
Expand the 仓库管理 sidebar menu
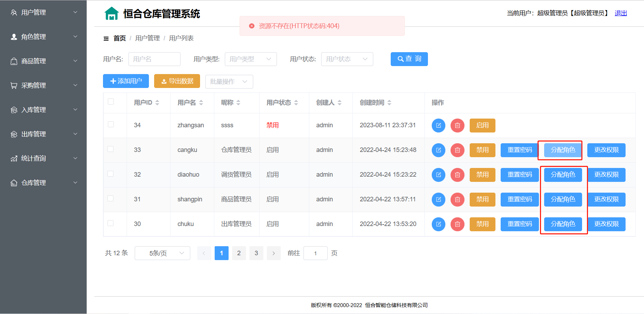43,183
